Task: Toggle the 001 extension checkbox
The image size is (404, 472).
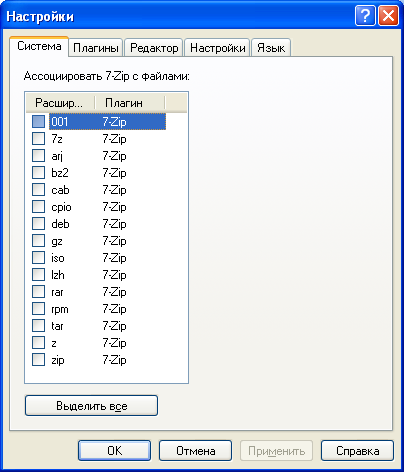Action: (38, 121)
